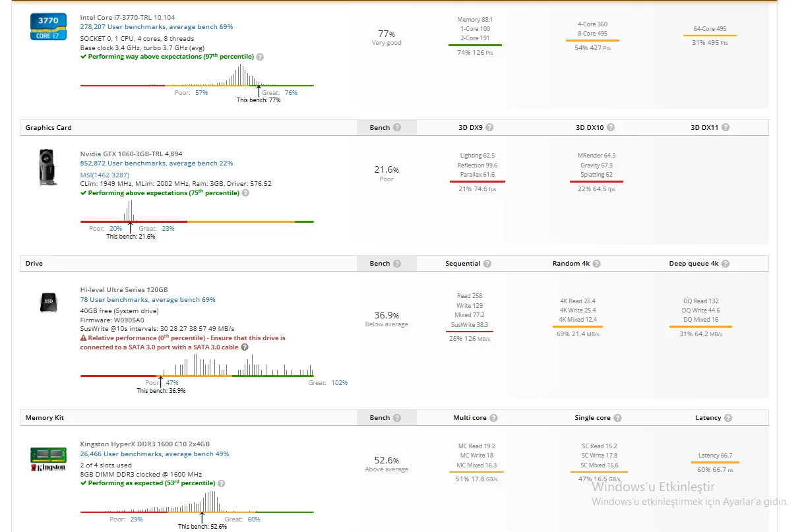Open help icon next to 3D DX11
The height and width of the screenshot is (532, 804).
click(x=726, y=128)
